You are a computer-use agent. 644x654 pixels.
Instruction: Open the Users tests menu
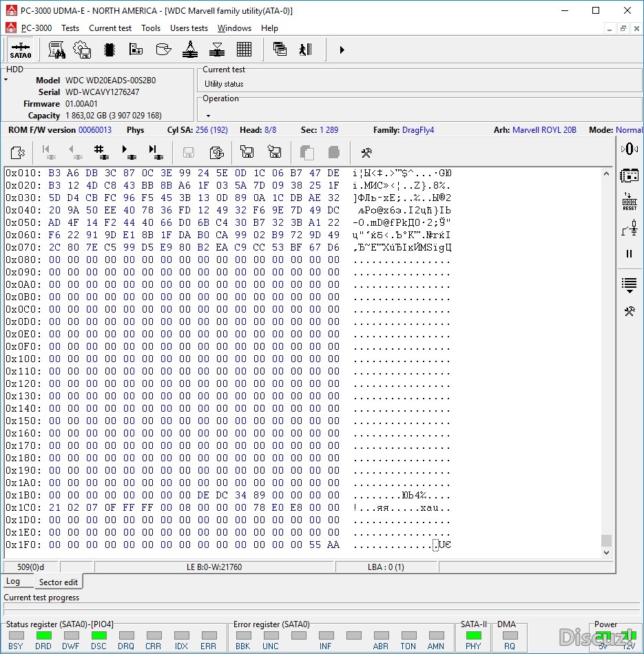tap(189, 28)
